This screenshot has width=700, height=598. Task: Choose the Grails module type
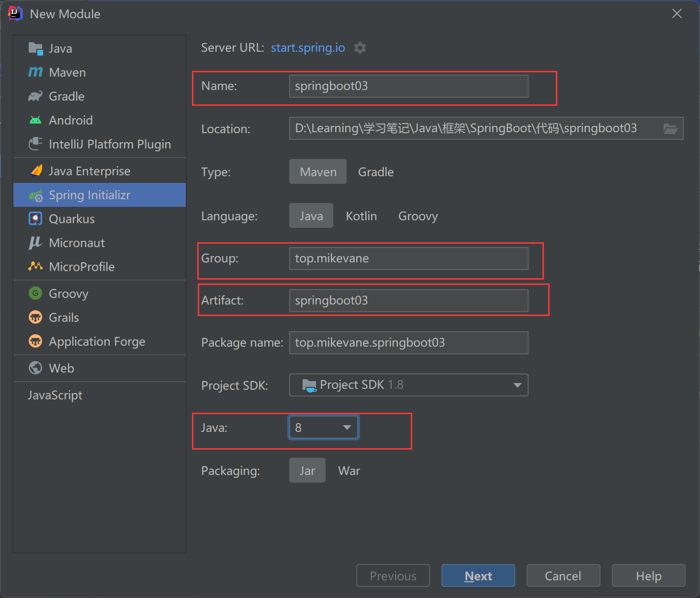point(100,317)
